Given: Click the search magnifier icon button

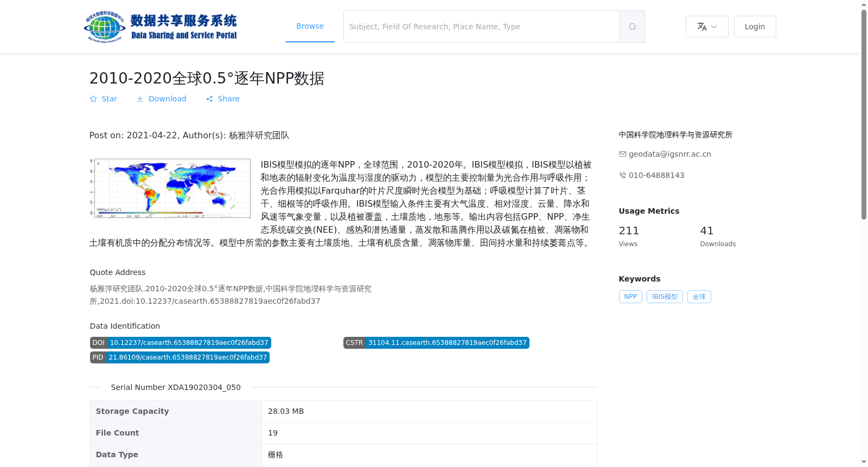Looking at the screenshot, I should coord(632,27).
